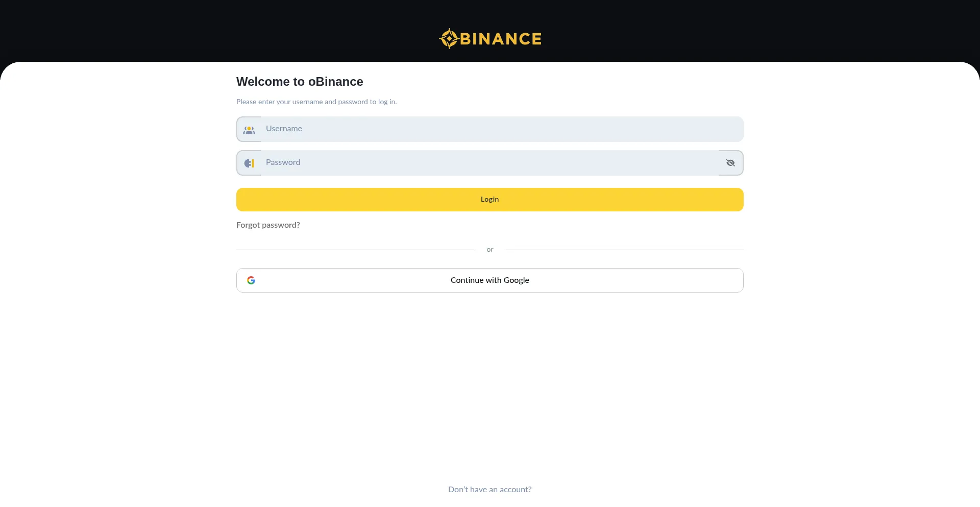Click the Login button
Viewport: 980px width, 507px height.
[489, 199]
